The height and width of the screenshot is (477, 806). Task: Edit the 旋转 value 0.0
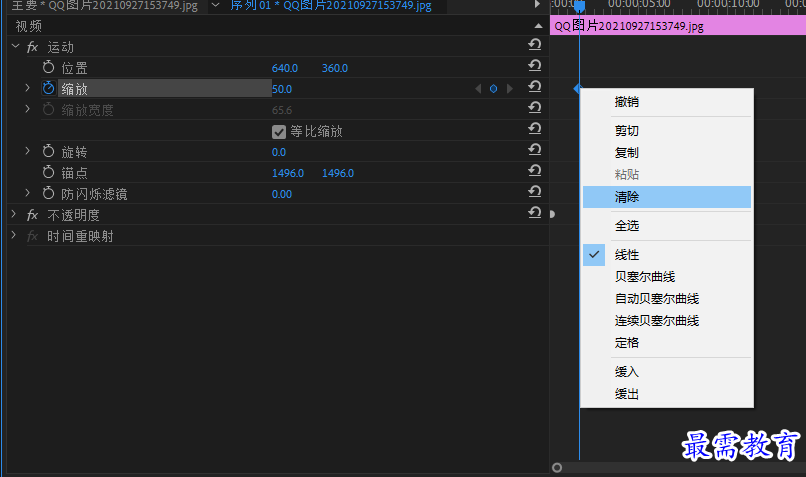coord(279,152)
